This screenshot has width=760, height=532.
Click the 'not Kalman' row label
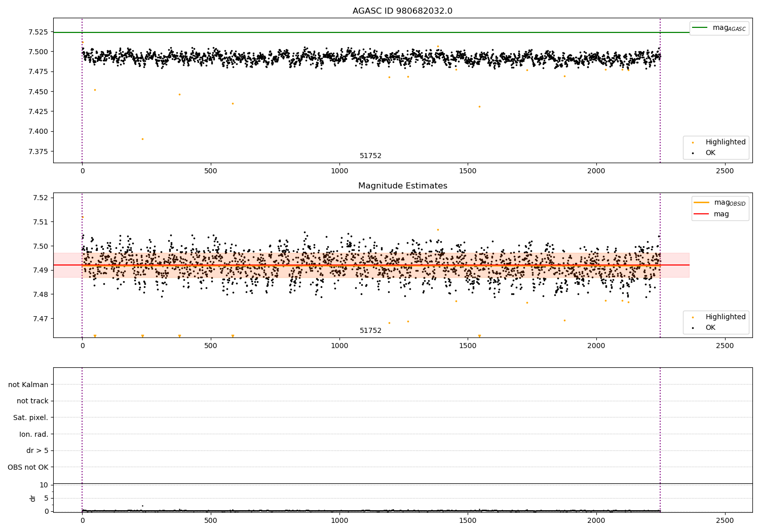click(x=28, y=385)
